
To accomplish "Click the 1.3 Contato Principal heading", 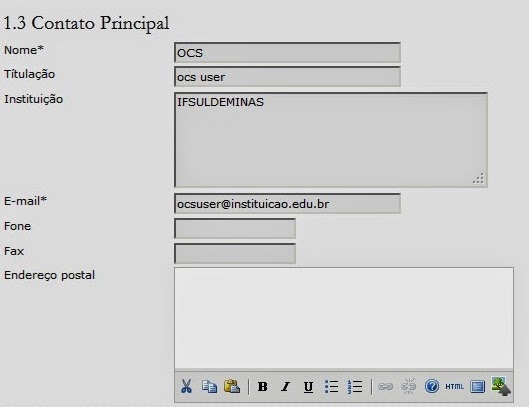I will coord(86,24).
